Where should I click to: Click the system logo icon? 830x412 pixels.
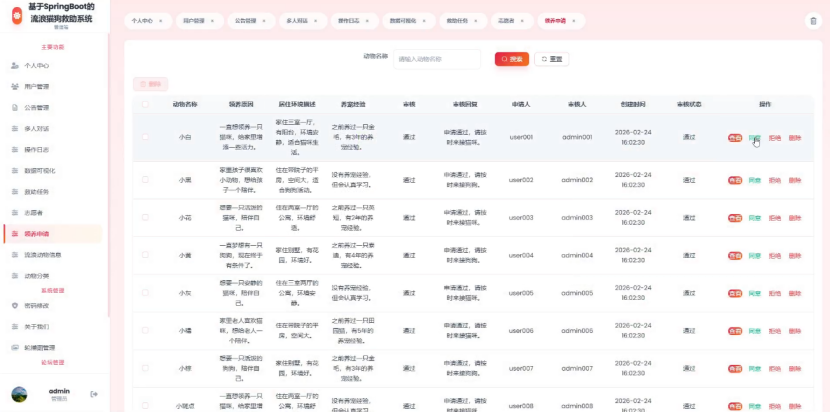tap(17, 15)
